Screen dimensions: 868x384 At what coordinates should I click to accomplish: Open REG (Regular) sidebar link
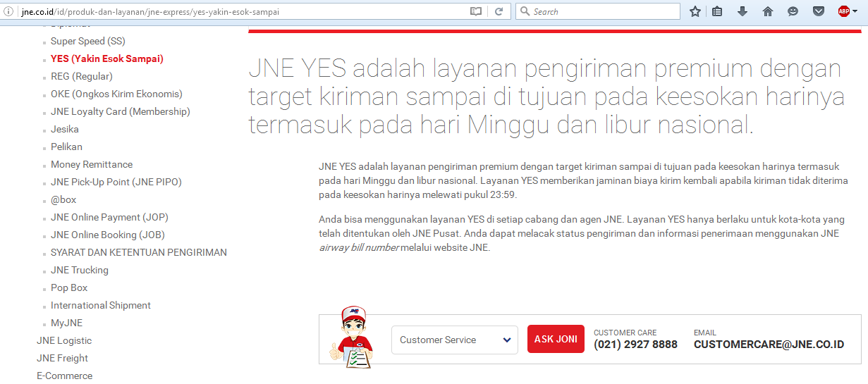pyautogui.click(x=82, y=76)
